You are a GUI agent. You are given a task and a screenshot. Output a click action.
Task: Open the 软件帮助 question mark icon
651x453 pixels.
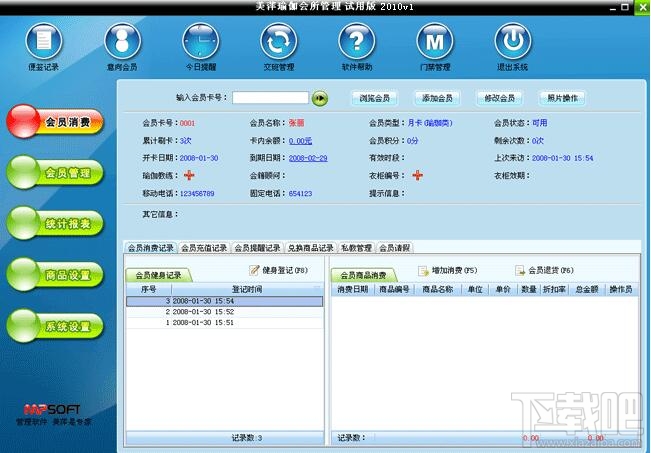pyautogui.click(x=357, y=42)
